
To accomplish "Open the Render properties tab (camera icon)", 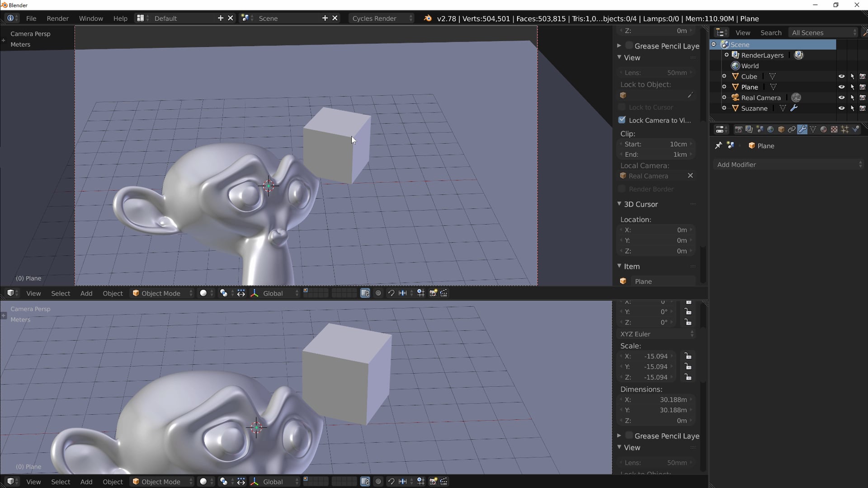I will click(x=739, y=129).
